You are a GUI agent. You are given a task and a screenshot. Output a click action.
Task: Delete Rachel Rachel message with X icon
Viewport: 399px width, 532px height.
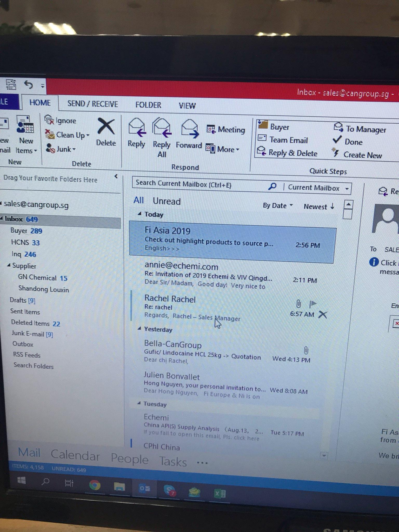coord(323,315)
